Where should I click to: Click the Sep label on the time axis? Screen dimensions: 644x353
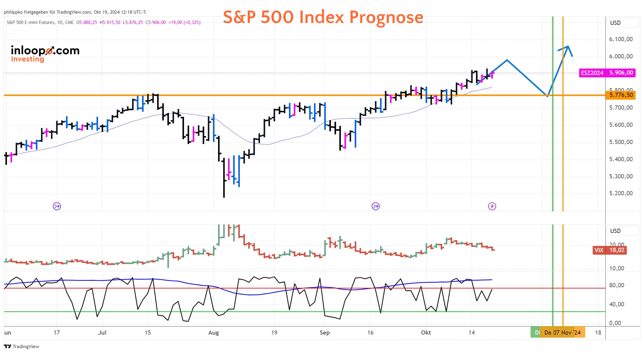tap(324, 333)
